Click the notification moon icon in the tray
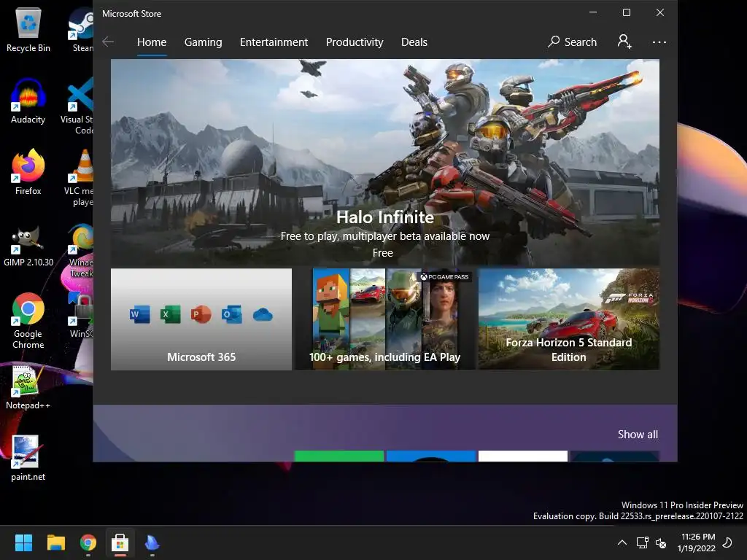This screenshot has width=747, height=560. tap(727, 542)
